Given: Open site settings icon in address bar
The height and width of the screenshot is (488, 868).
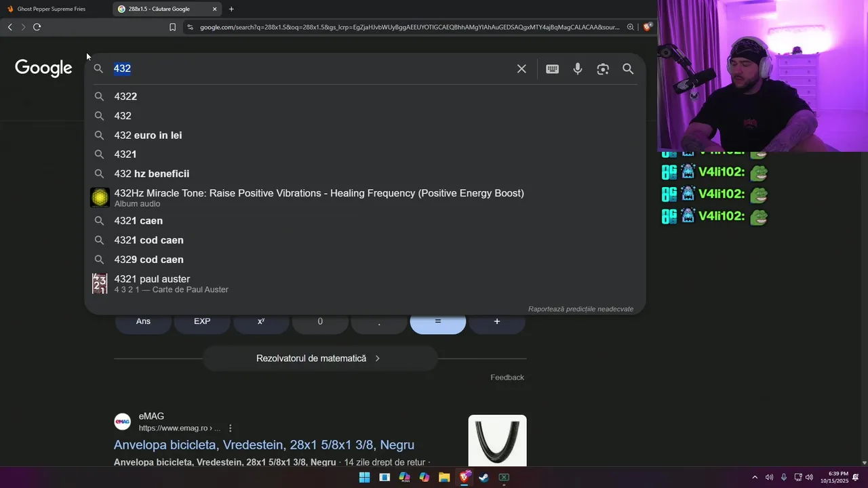Looking at the screenshot, I should (190, 27).
